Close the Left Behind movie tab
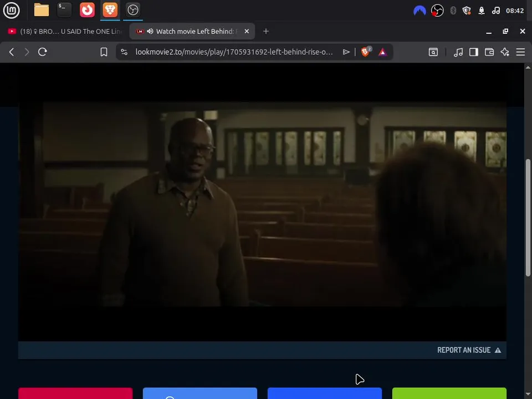 click(x=247, y=31)
